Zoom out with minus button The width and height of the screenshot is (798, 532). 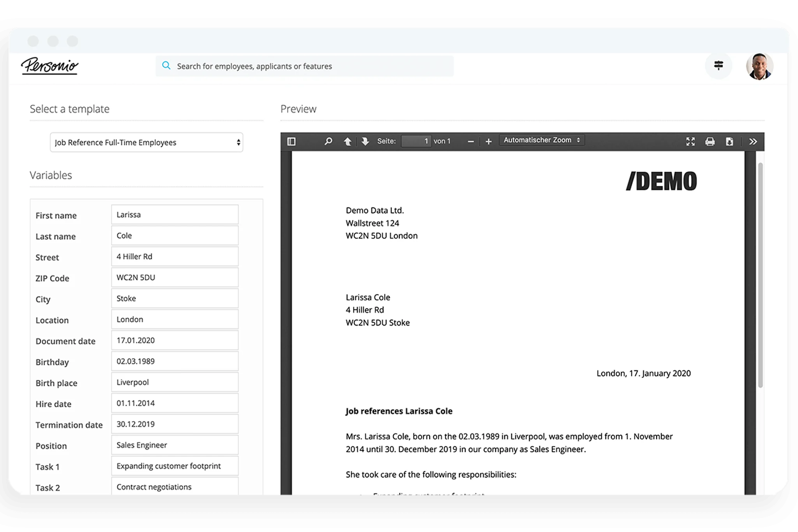(x=471, y=142)
